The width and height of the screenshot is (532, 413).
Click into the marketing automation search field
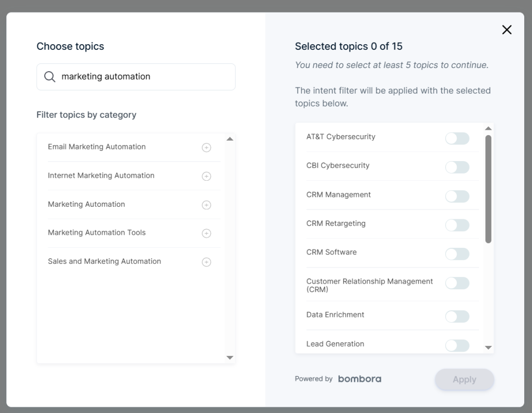[135, 76]
